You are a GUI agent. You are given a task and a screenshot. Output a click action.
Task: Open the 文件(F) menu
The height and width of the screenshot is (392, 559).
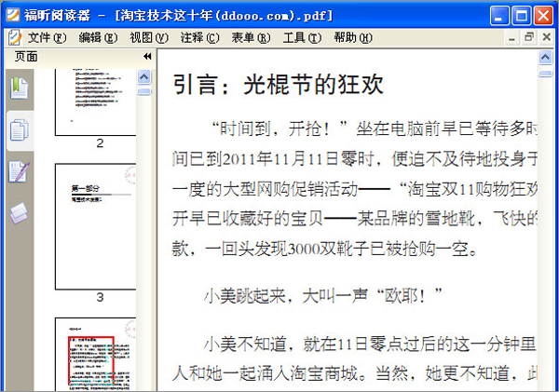coord(47,37)
